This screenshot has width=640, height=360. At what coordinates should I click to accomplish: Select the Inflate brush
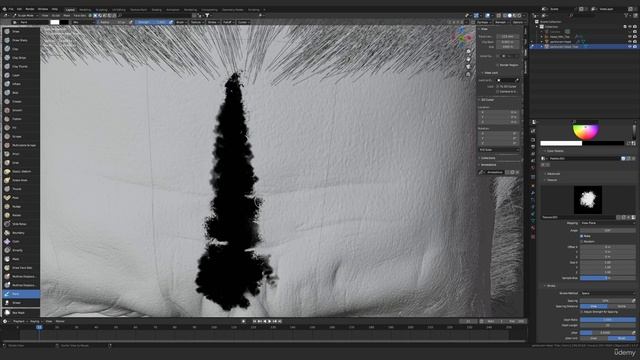[21, 84]
